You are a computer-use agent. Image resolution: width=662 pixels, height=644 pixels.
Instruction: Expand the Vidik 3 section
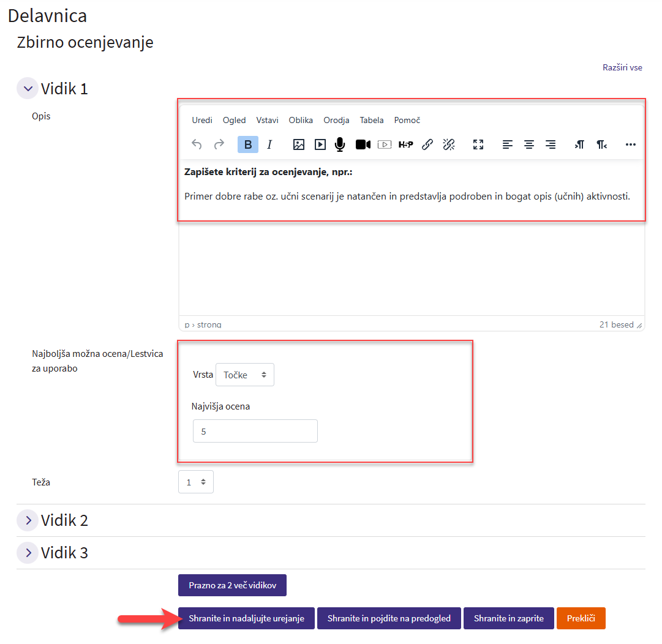tap(28, 553)
